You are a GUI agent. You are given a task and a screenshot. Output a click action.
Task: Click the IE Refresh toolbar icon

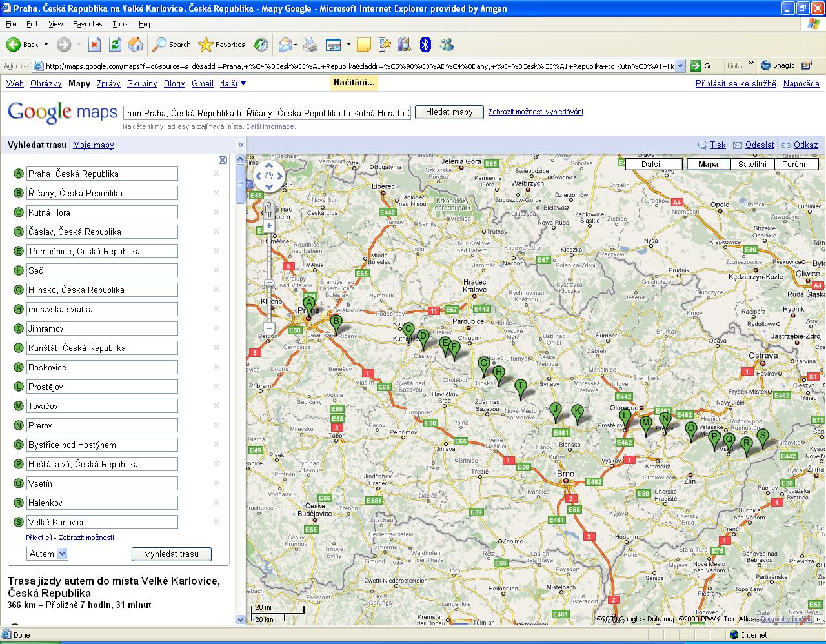[x=115, y=45]
